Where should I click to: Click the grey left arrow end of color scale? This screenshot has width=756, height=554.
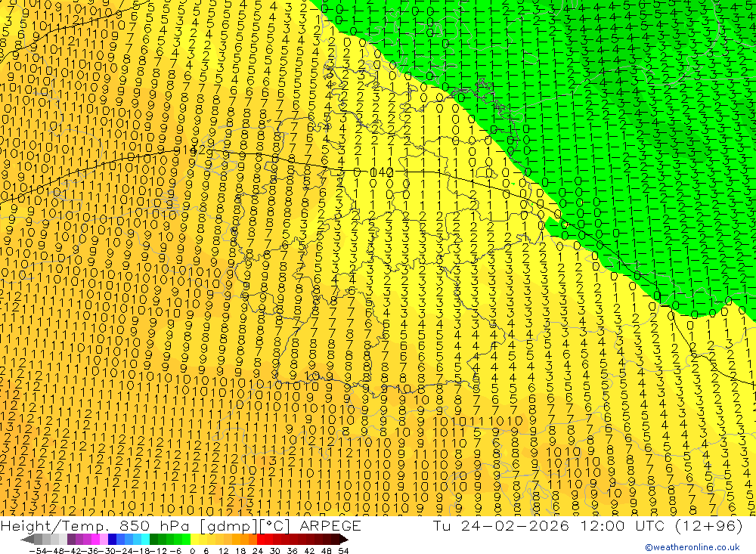(x=27, y=540)
